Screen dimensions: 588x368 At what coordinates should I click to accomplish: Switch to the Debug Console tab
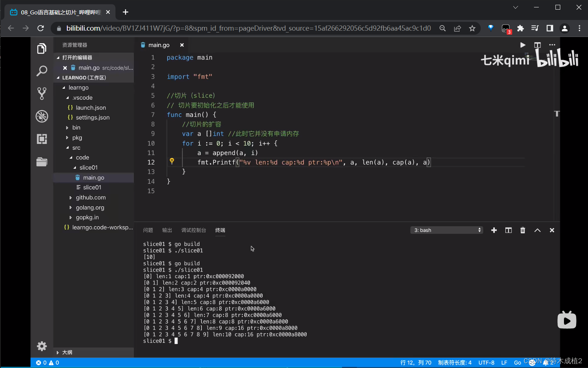tap(194, 230)
